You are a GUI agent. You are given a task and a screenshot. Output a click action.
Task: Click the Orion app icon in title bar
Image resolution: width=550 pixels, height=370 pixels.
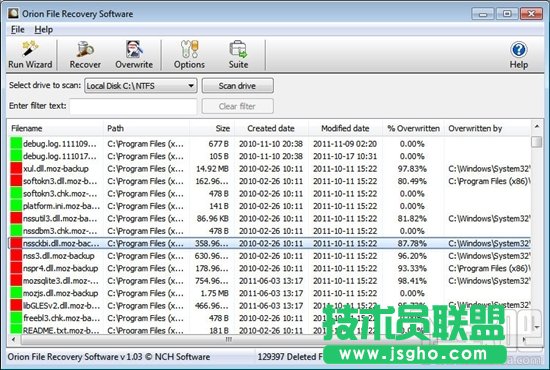tap(13, 14)
